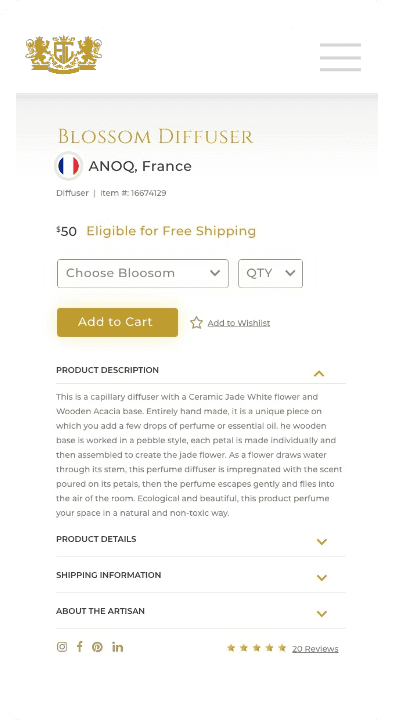The width and height of the screenshot is (394, 720).
Task: Click the French flag icon
Action: [68, 166]
